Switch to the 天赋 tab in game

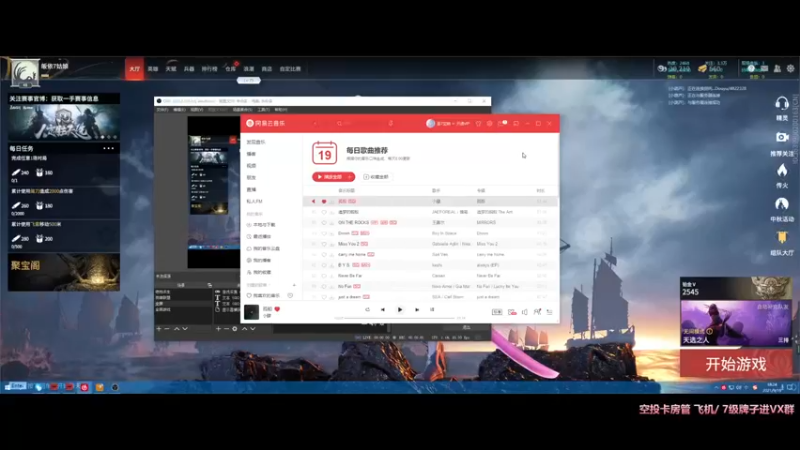coord(171,69)
